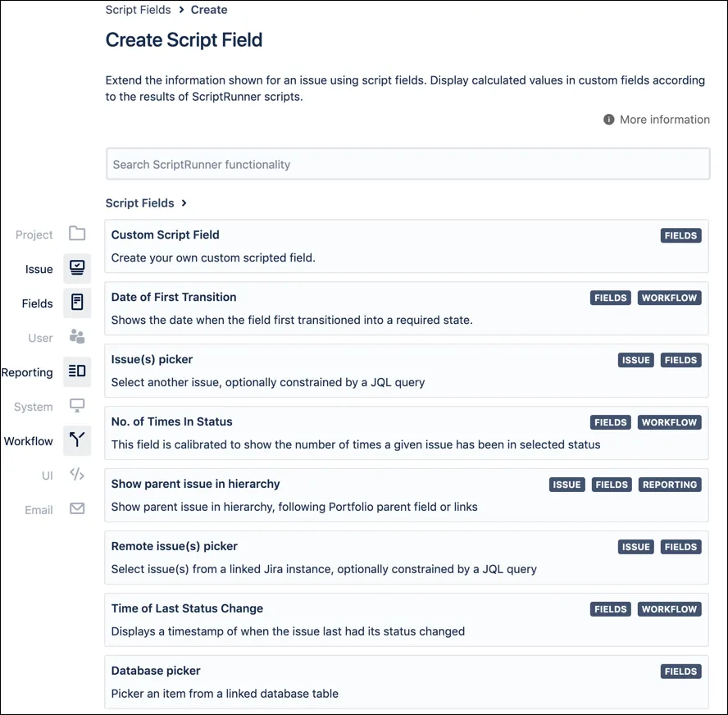Pick No. of Times In Status
The image size is (728, 715).
point(407,433)
